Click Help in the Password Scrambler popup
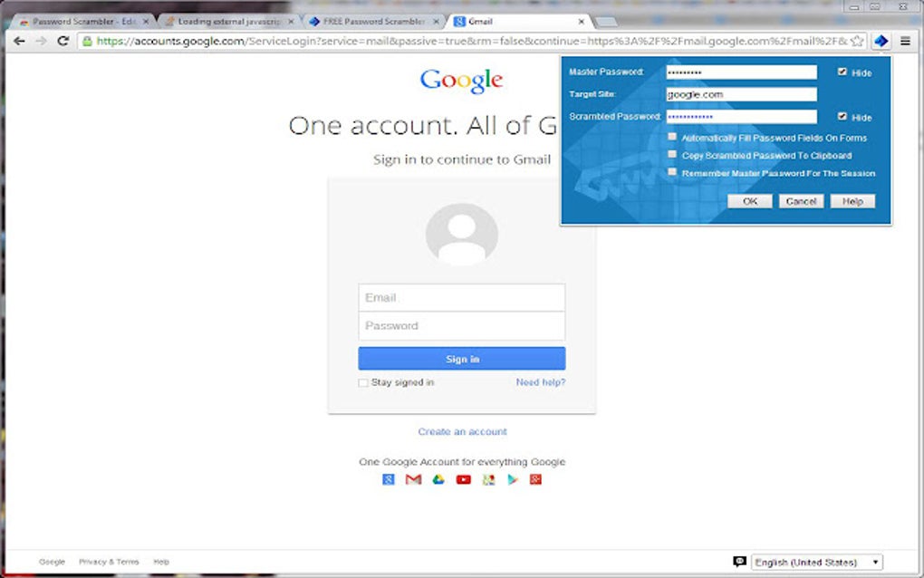 tap(852, 201)
